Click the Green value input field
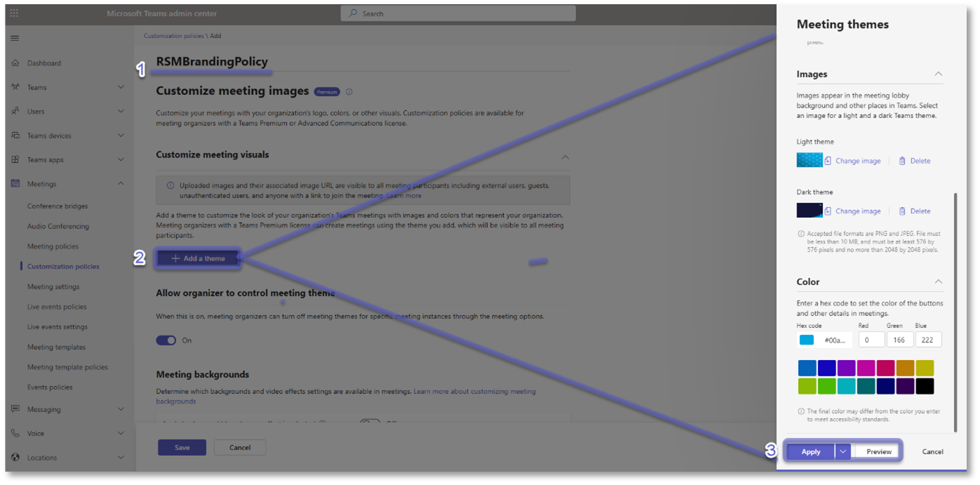980x485 pixels. 899,340
